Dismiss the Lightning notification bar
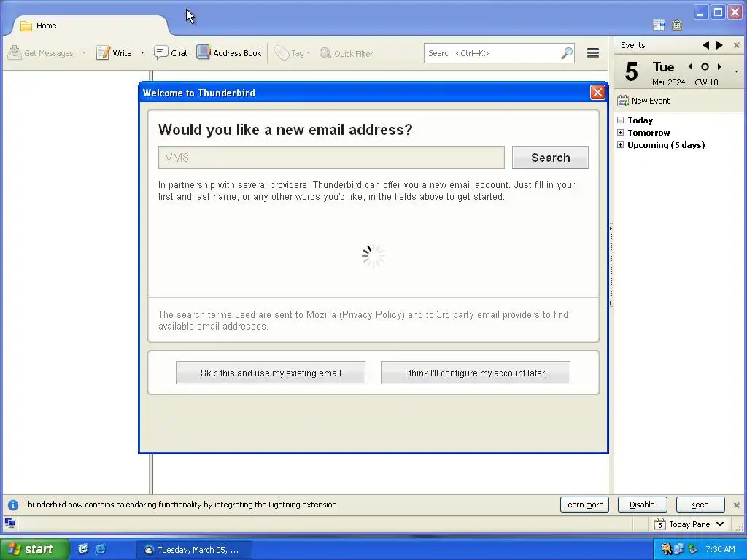Viewport: 747px width, 560px height. 737,505
